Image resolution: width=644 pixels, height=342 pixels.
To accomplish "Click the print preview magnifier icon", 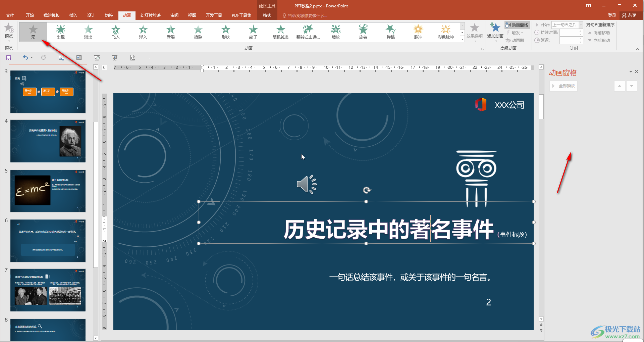I will coord(133,58).
